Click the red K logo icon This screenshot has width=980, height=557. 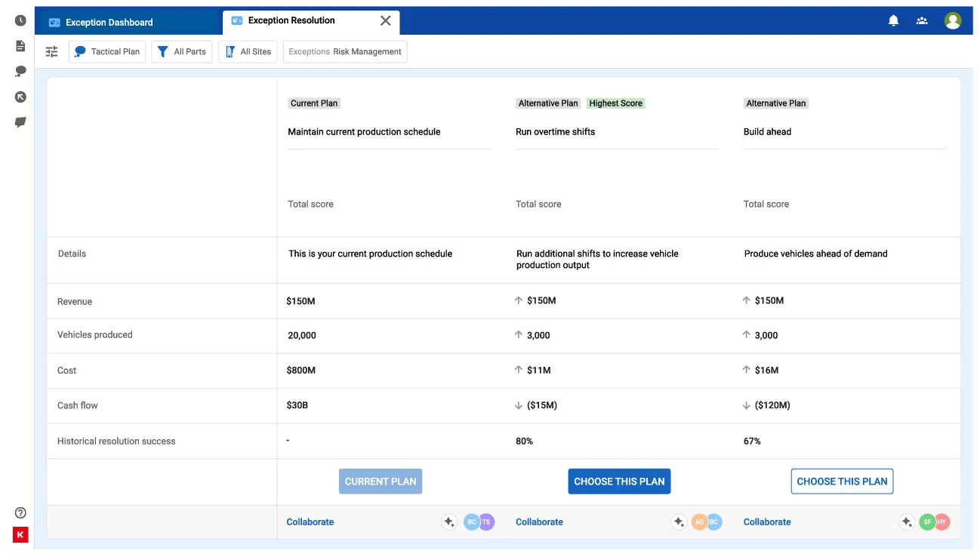20,535
